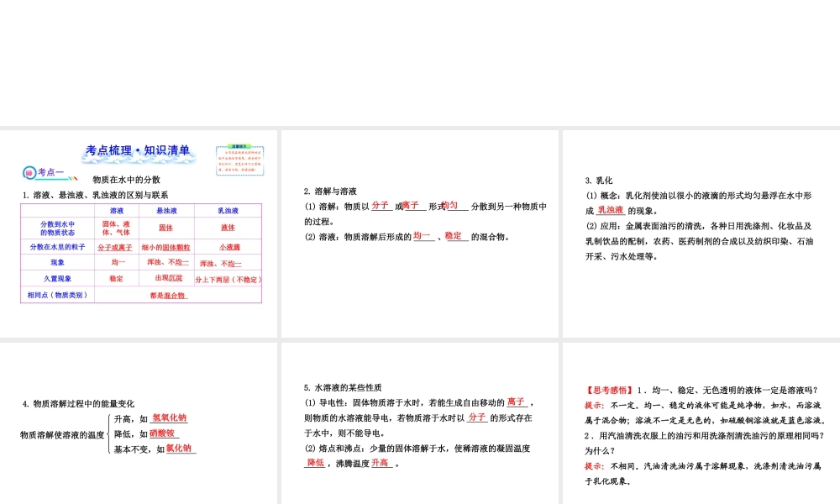Click the subtitle 物质在水中的分散
The image size is (840, 504).
(127, 180)
